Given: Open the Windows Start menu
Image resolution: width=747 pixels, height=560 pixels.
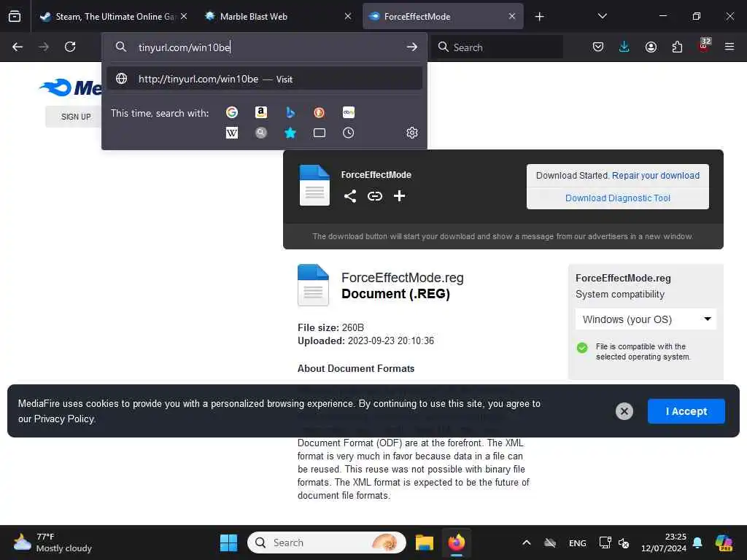Looking at the screenshot, I should [x=228, y=542].
